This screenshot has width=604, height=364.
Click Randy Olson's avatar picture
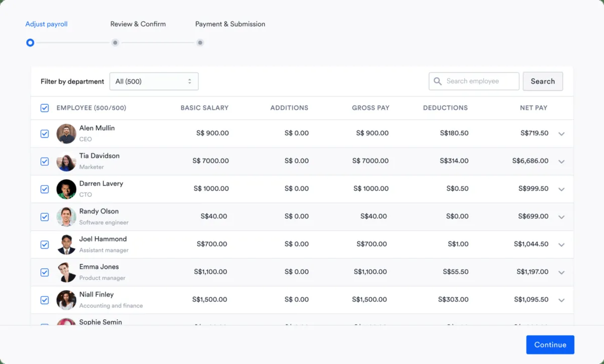click(x=66, y=217)
